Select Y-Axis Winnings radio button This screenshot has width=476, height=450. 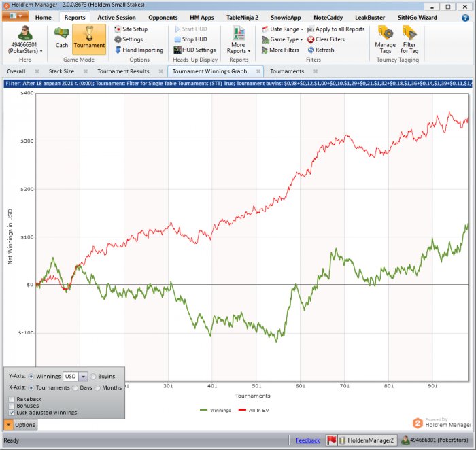pos(31,377)
